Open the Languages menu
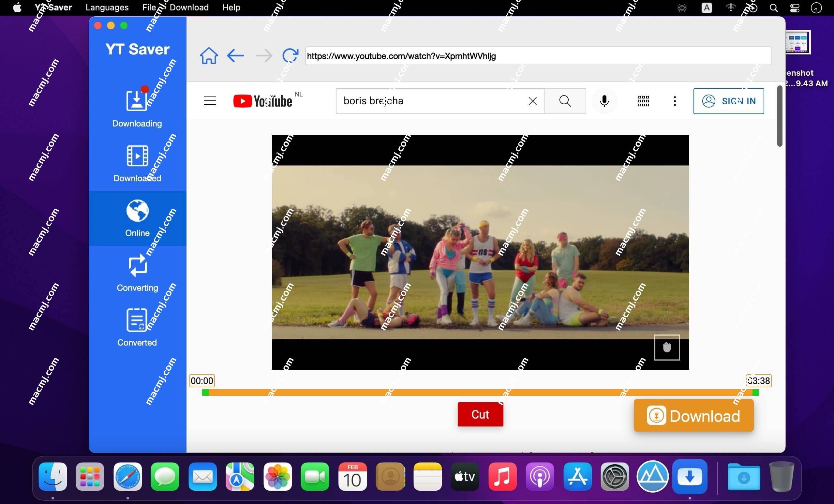834x504 pixels. pyautogui.click(x=107, y=7)
